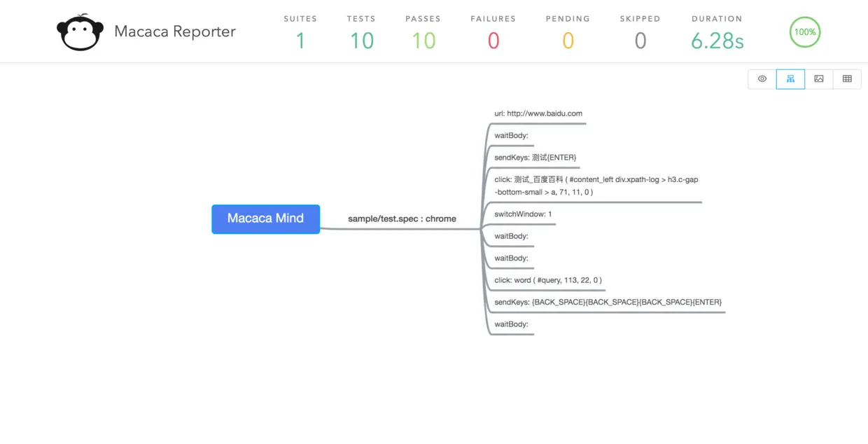
Task: Click the Macaca Reporter title
Action: tap(175, 32)
